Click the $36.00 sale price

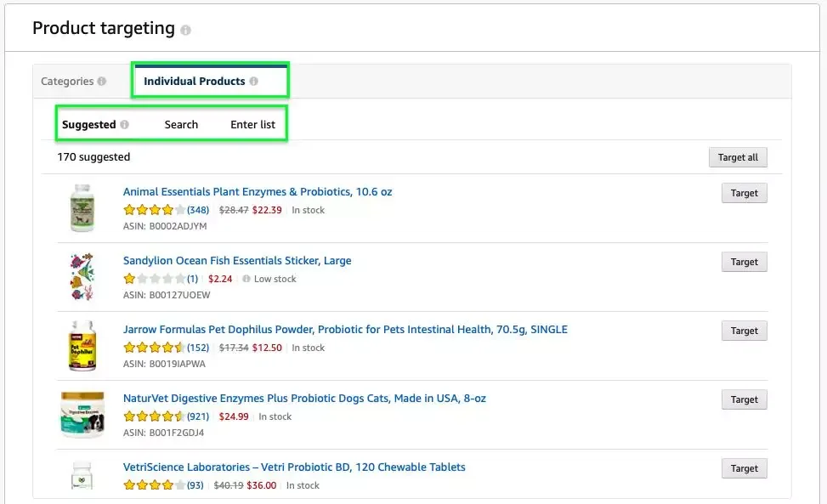pos(262,485)
